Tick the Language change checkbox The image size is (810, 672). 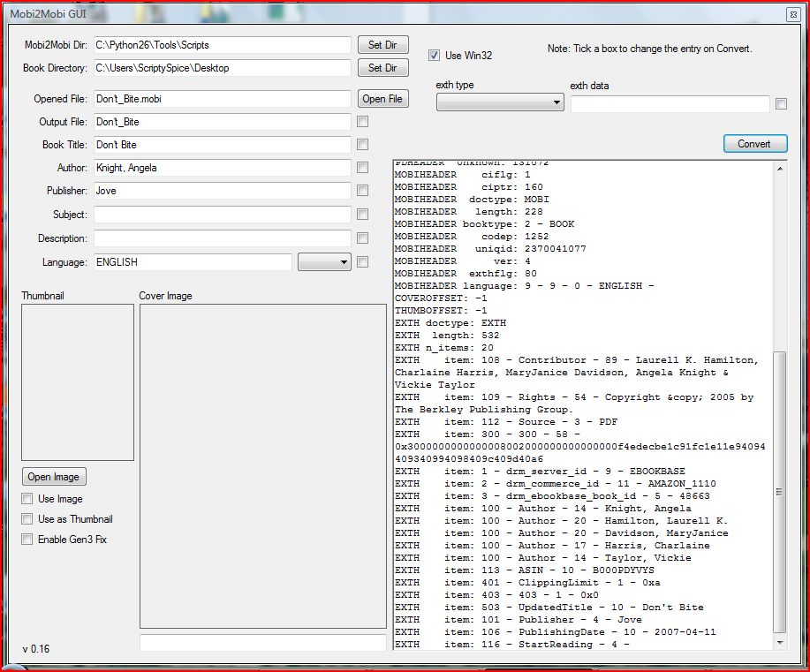coord(363,262)
